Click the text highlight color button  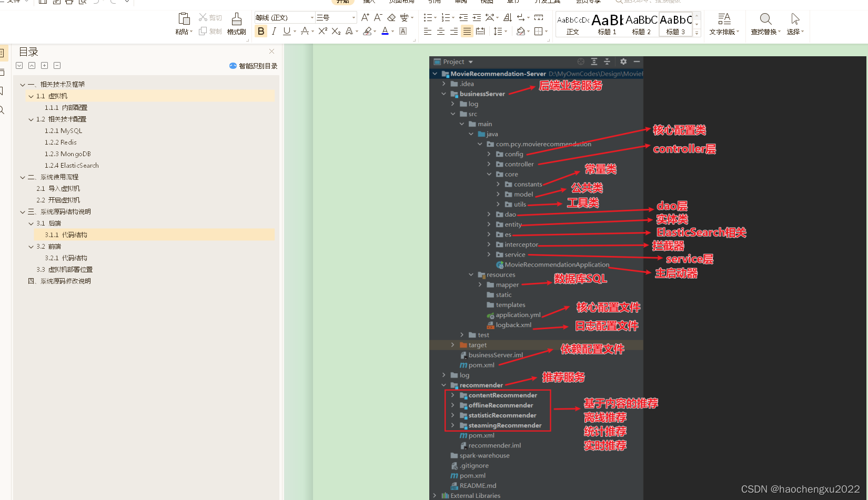coord(368,32)
